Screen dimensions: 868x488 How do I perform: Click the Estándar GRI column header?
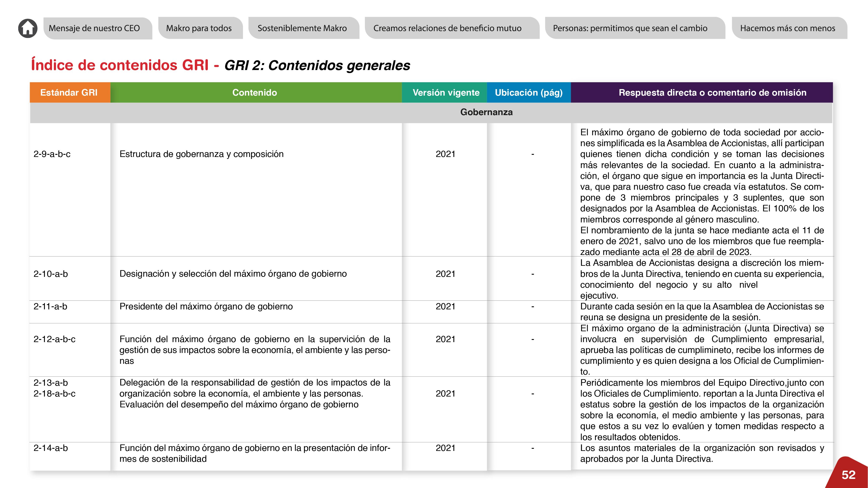tap(69, 93)
